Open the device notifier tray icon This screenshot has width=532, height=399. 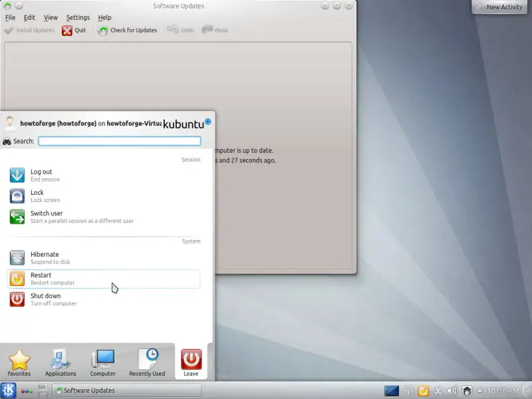coord(467,391)
